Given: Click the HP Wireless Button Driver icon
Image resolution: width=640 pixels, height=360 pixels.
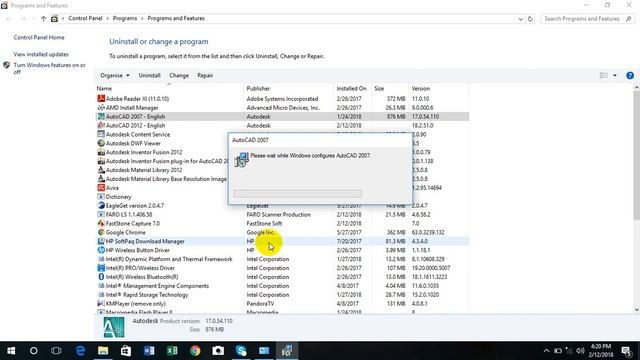Looking at the screenshot, I should coord(101,250).
